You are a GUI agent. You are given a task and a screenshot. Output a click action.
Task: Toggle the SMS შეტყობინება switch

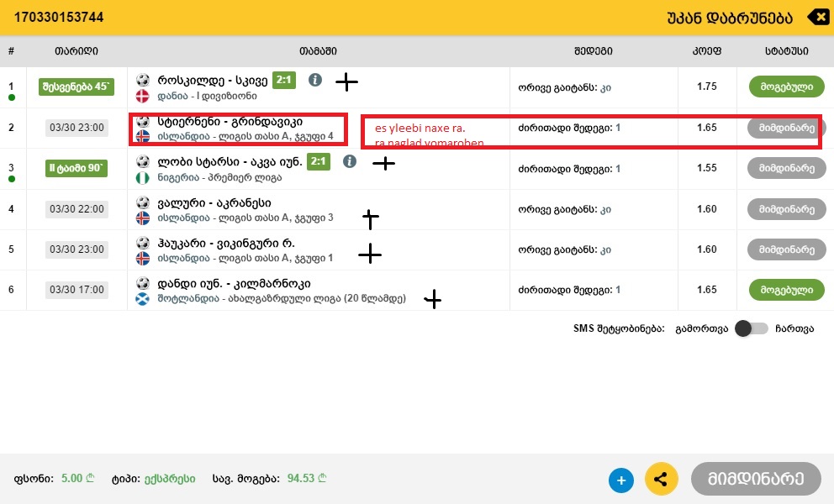pos(752,328)
